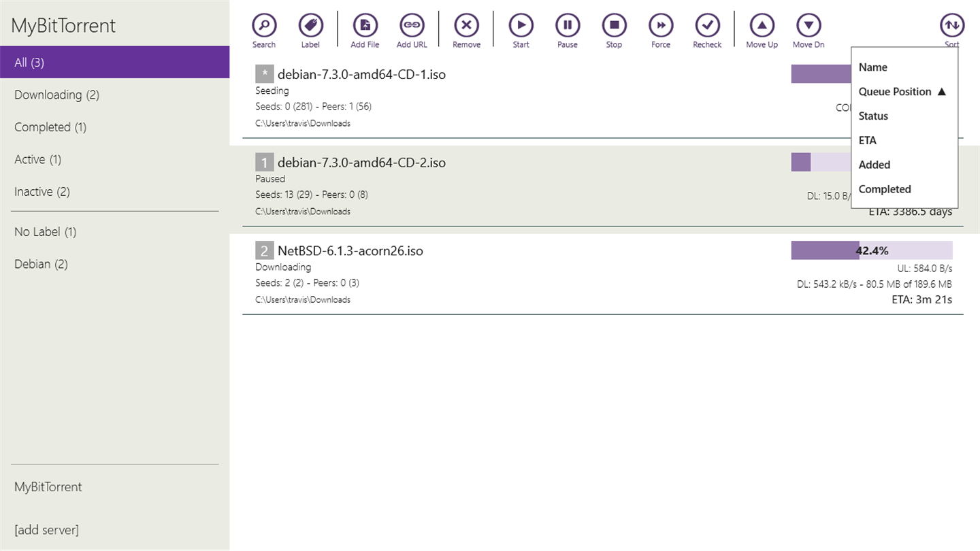The image size is (980, 551).
Task: Click 'ETA: 3m 21s' text
Action: (922, 299)
